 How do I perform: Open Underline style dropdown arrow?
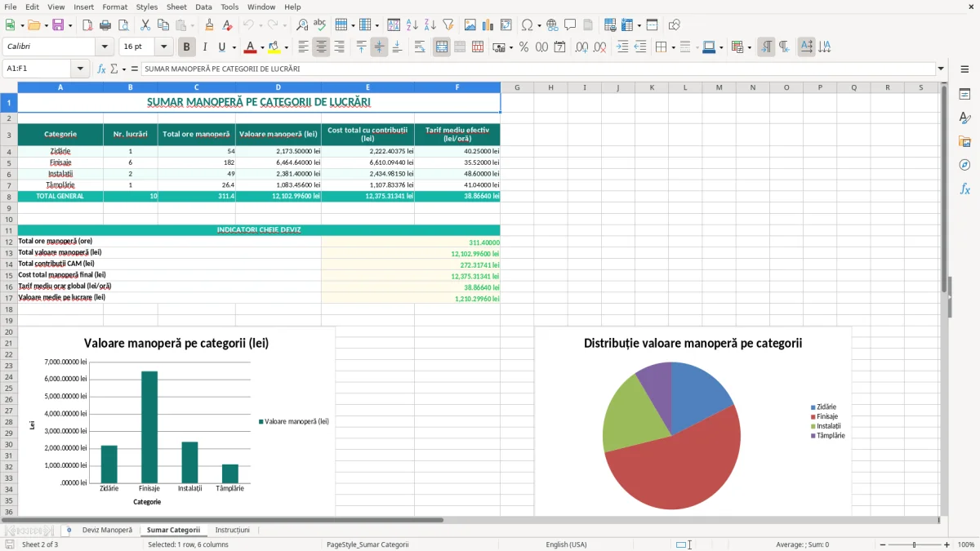point(234,47)
